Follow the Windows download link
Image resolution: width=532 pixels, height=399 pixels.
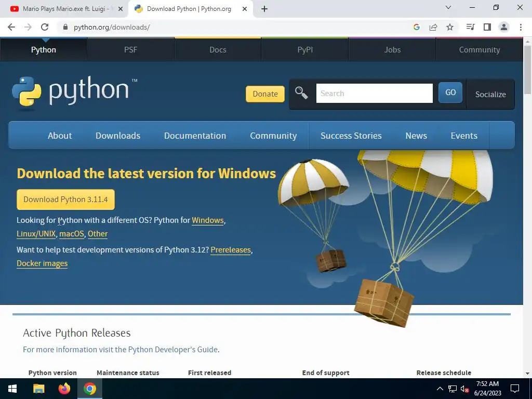208,220
